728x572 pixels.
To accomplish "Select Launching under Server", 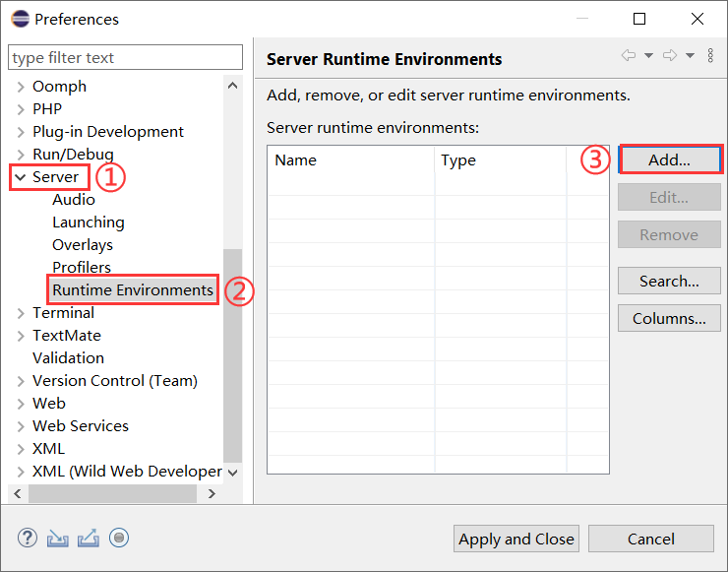I will [89, 222].
